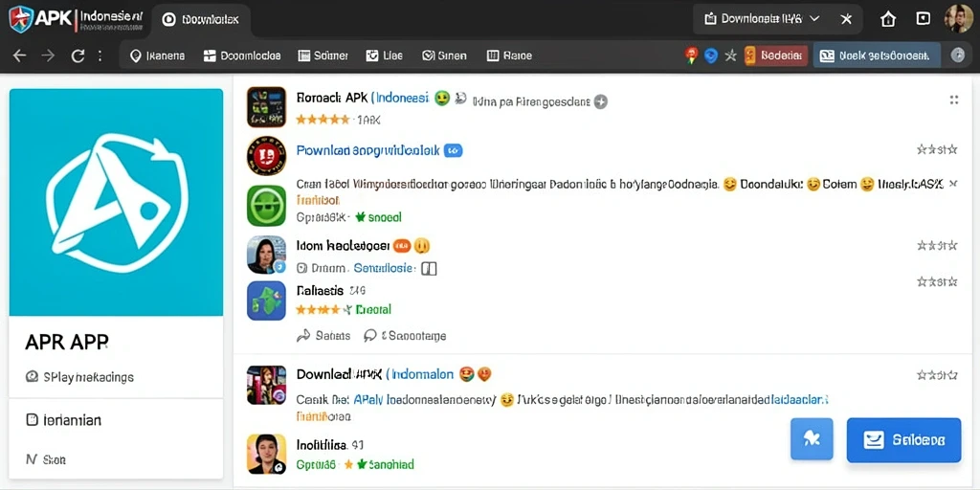This screenshot has height=490, width=980.
Task: Dismiss the description row with small X
Action: 953,184
